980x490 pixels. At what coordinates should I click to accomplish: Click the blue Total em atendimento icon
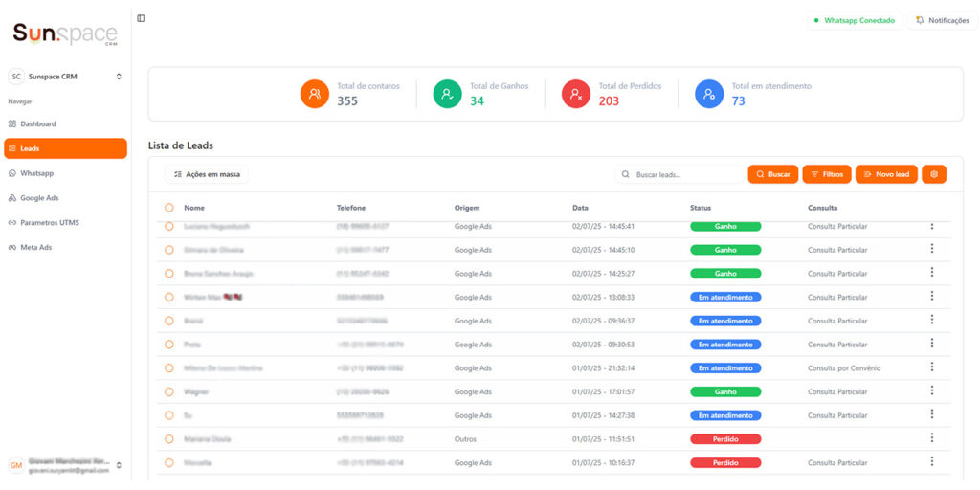708,94
